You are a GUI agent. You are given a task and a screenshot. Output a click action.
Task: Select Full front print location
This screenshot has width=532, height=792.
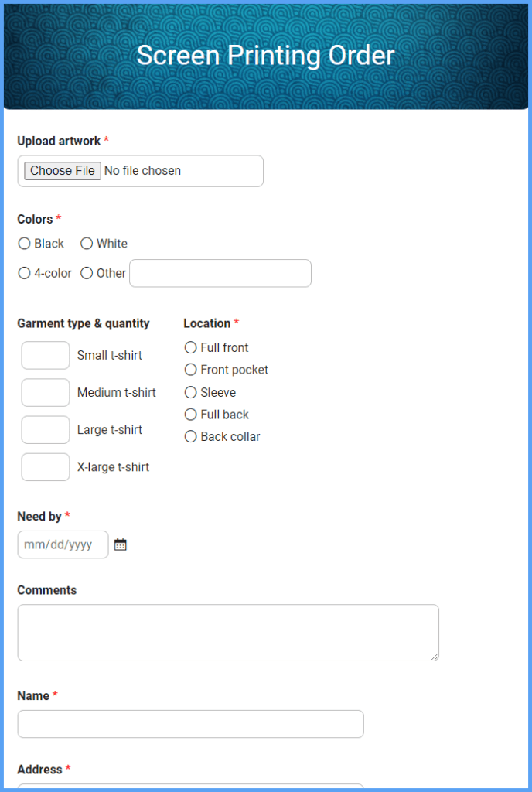191,348
